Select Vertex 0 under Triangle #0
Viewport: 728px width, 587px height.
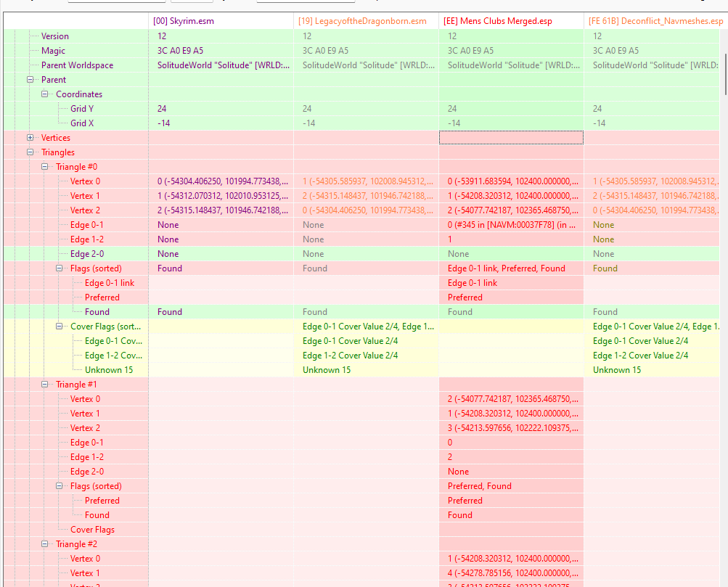[85, 181]
